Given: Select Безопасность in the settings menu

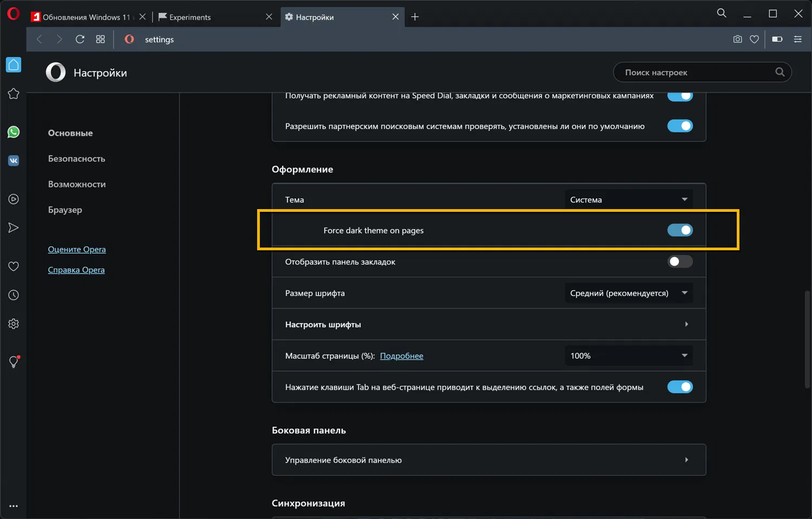Looking at the screenshot, I should point(76,159).
